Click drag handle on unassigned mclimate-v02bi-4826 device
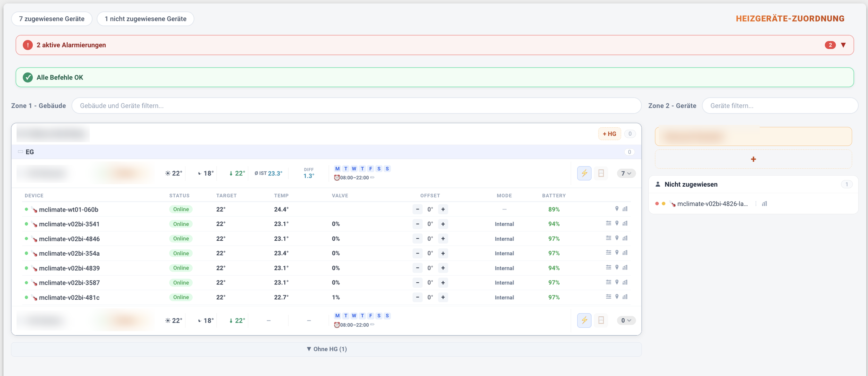 click(x=756, y=204)
